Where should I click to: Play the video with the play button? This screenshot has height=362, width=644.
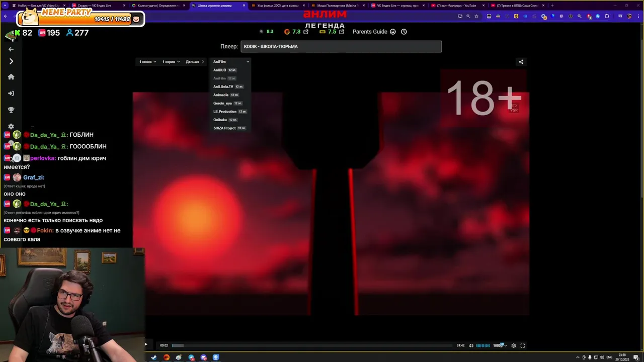click(146, 345)
